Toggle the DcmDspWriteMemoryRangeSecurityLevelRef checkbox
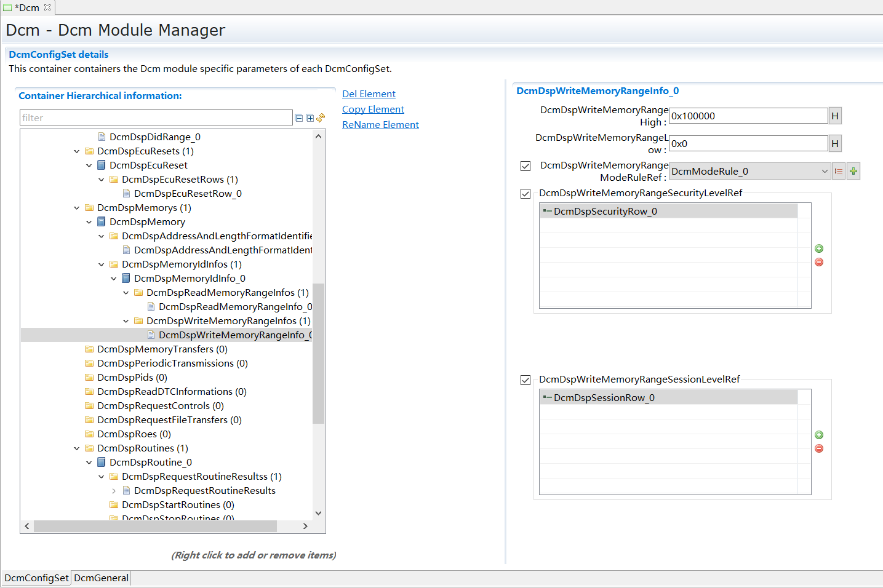 click(525, 193)
